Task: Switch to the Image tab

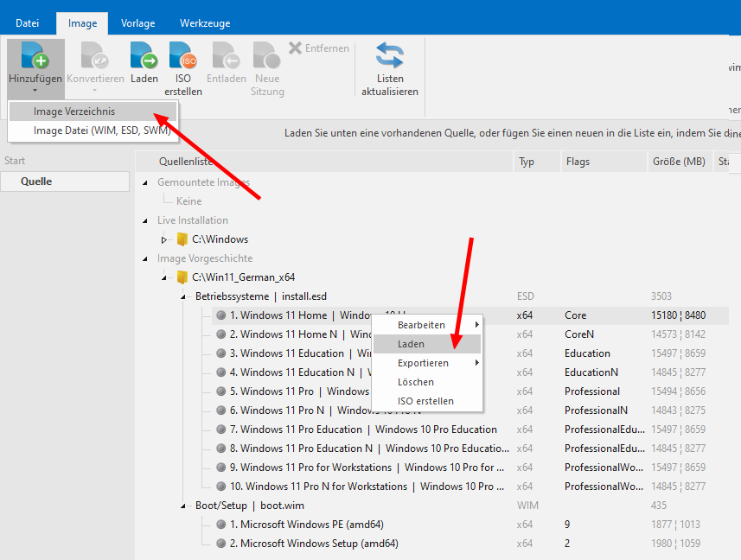Action: coord(82,23)
